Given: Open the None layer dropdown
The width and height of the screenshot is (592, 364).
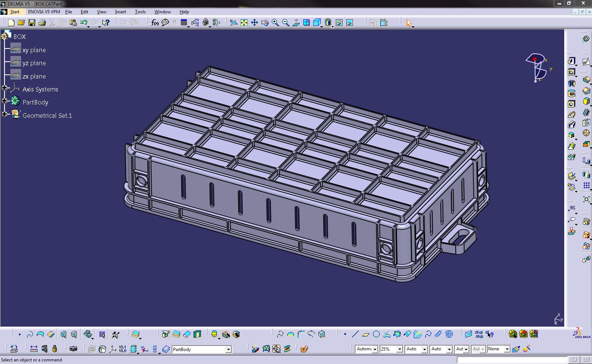Looking at the screenshot, I should (x=507, y=349).
